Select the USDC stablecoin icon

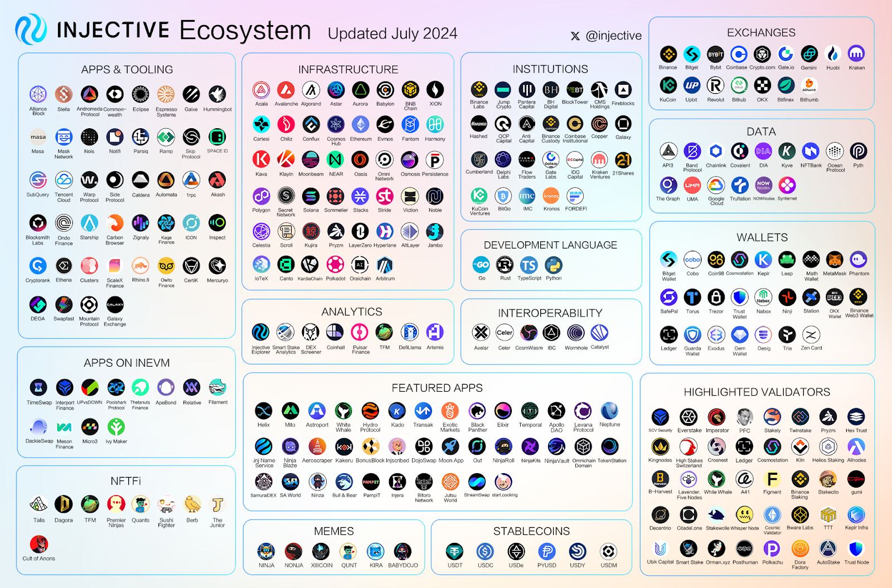(x=485, y=552)
